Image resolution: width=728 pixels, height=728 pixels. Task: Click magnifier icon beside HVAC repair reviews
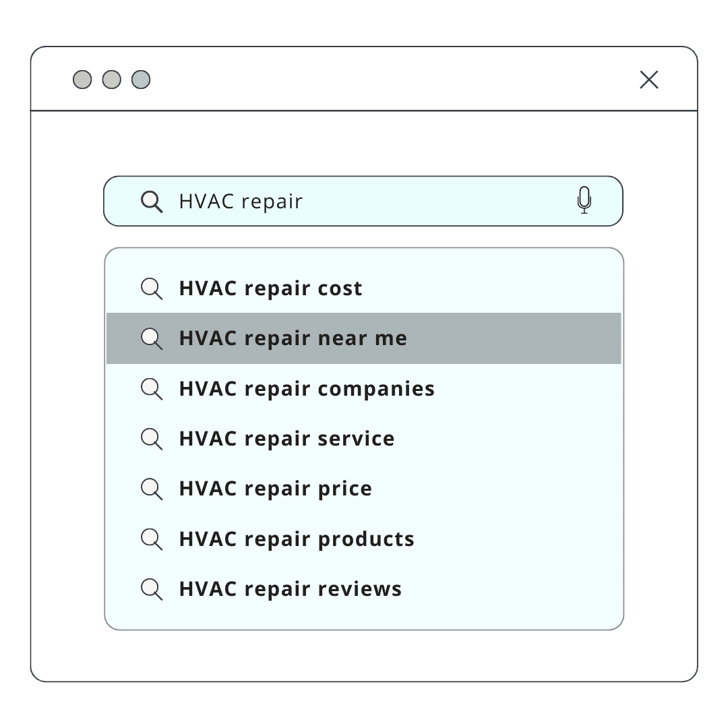[x=152, y=590]
